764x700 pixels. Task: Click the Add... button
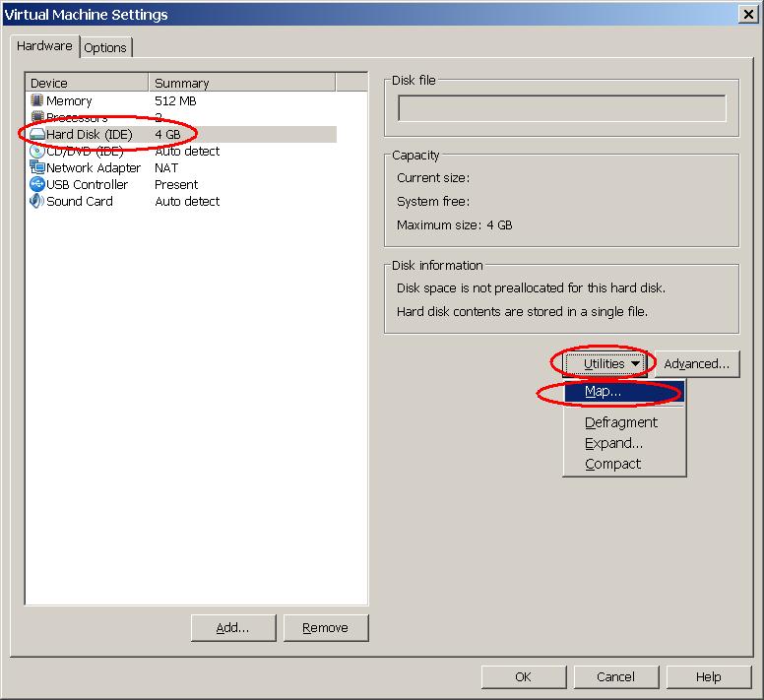[x=233, y=627]
